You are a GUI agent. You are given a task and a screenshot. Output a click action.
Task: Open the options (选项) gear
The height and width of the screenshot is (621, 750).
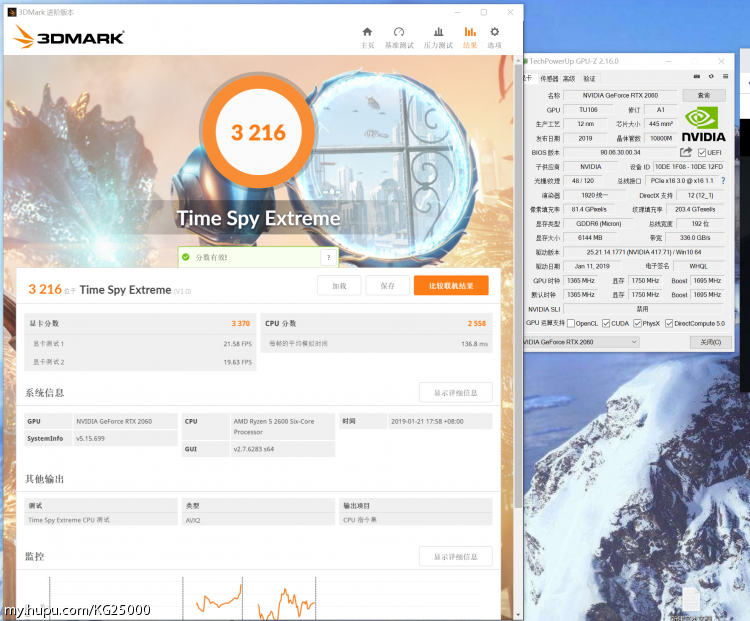(495, 37)
